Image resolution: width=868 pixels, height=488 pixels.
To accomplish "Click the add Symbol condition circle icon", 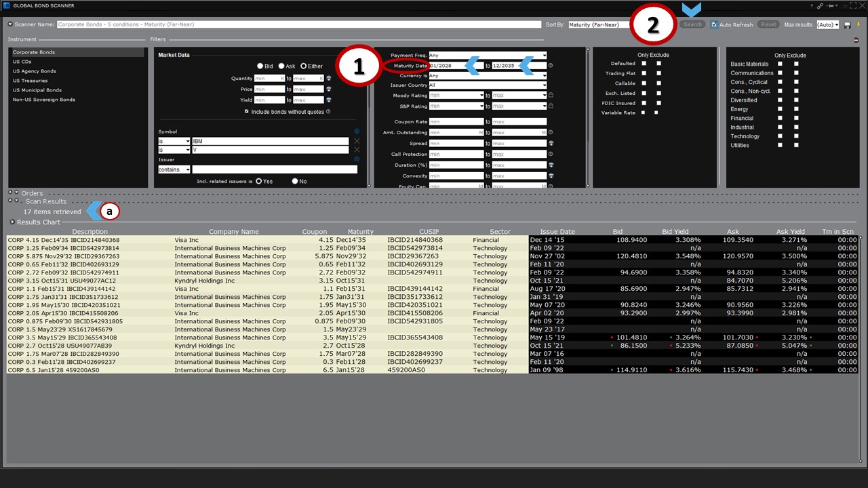I will (x=357, y=131).
